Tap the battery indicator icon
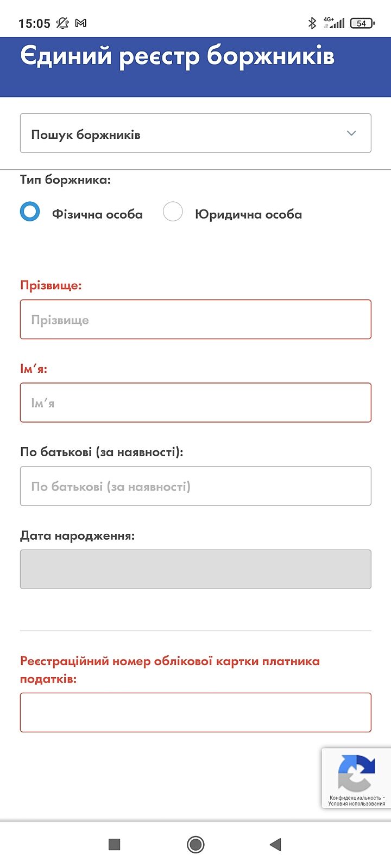Image resolution: width=391 pixels, height=868 pixels. pos(362,23)
